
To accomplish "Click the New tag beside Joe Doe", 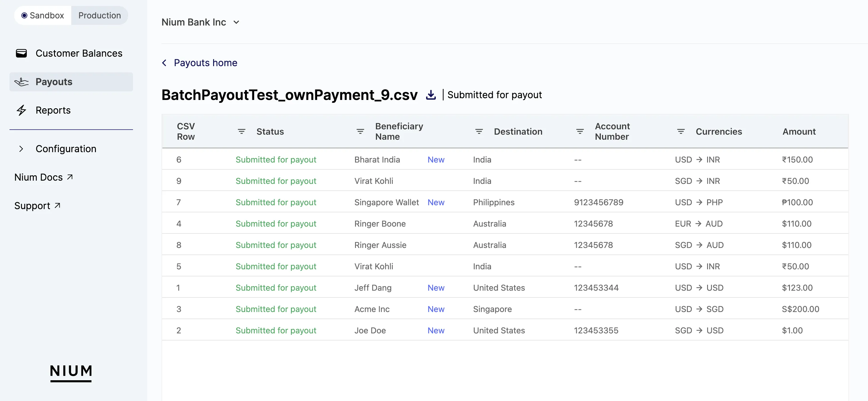I will tap(436, 331).
